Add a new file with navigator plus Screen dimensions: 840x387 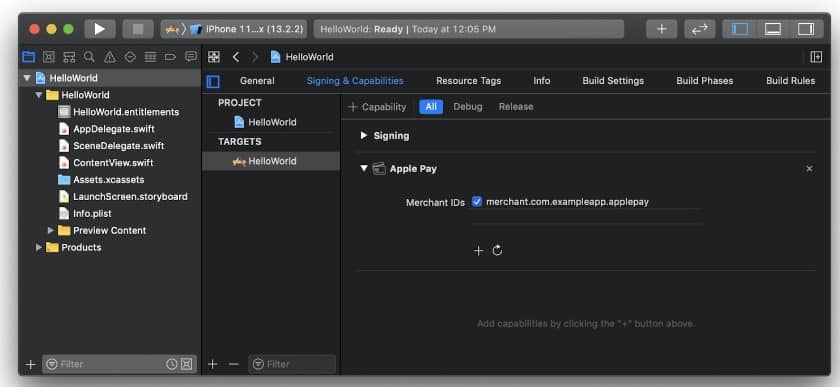[x=31, y=364]
